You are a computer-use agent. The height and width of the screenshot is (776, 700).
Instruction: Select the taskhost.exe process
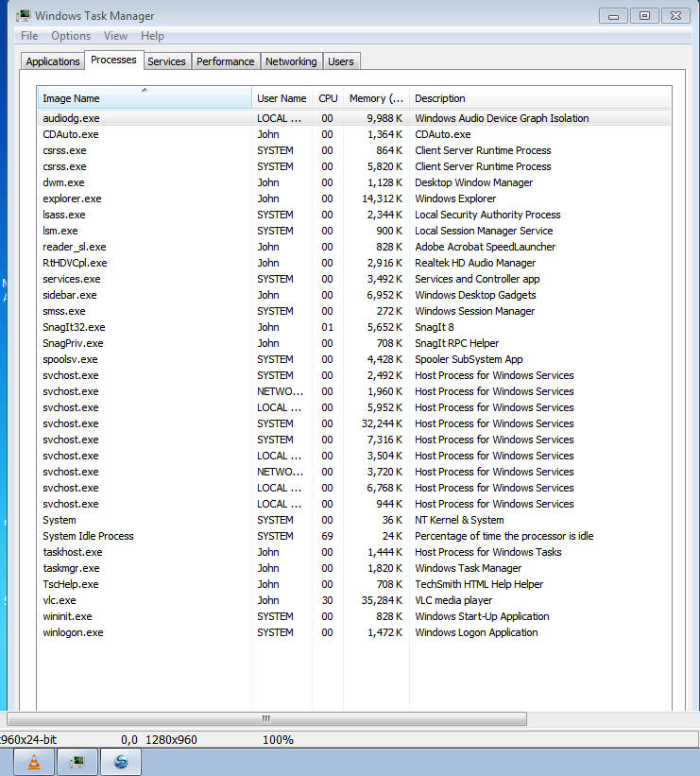coord(354,552)
